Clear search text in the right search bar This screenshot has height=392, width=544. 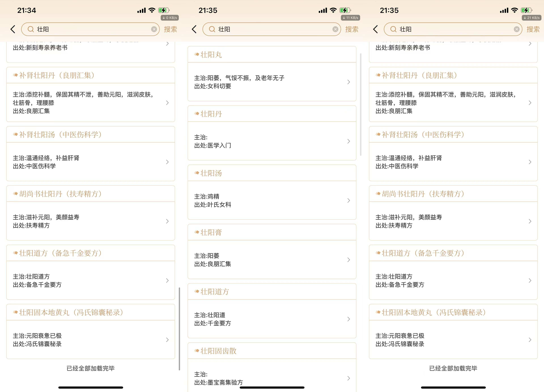click(x=517, y=29)
